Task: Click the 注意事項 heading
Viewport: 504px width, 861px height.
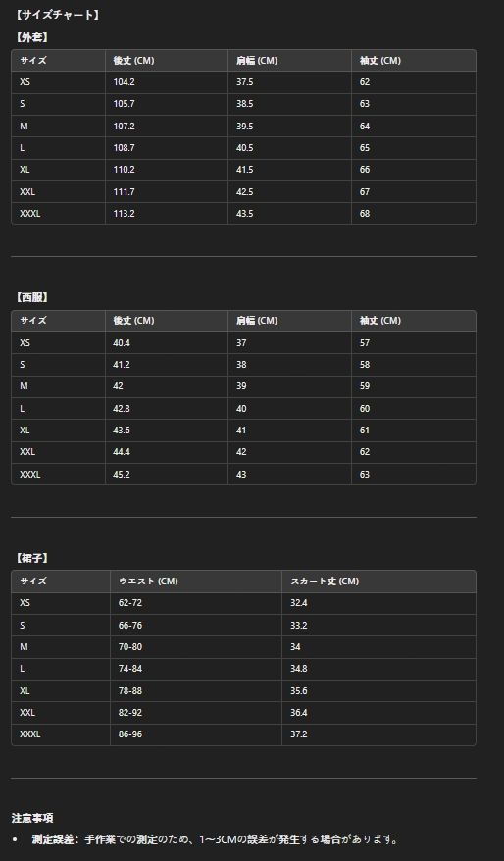Action: (32, 818)
